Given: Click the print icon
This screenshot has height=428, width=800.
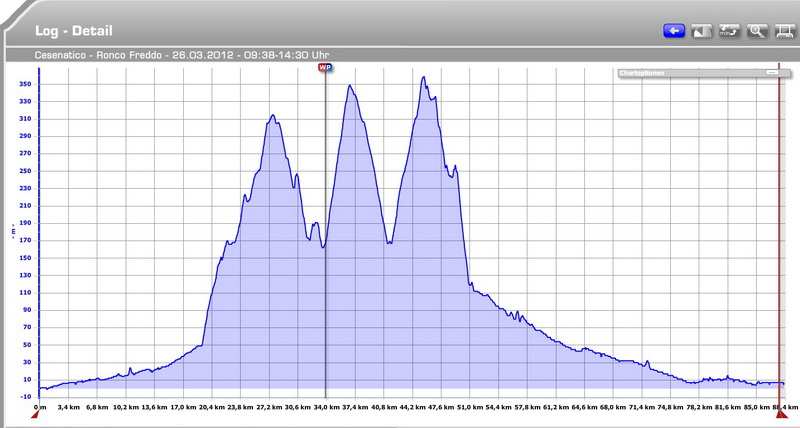Looking at the screenshot, I should coord(783,31).
